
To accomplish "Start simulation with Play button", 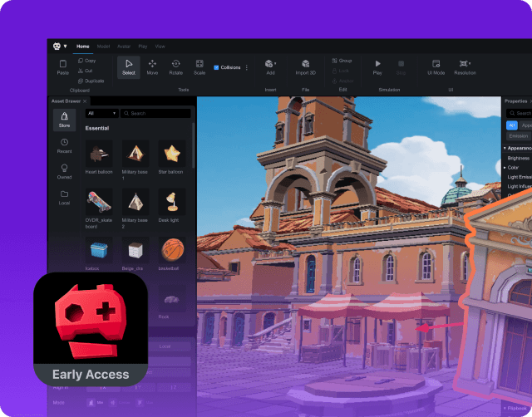I will click(377, 66).
